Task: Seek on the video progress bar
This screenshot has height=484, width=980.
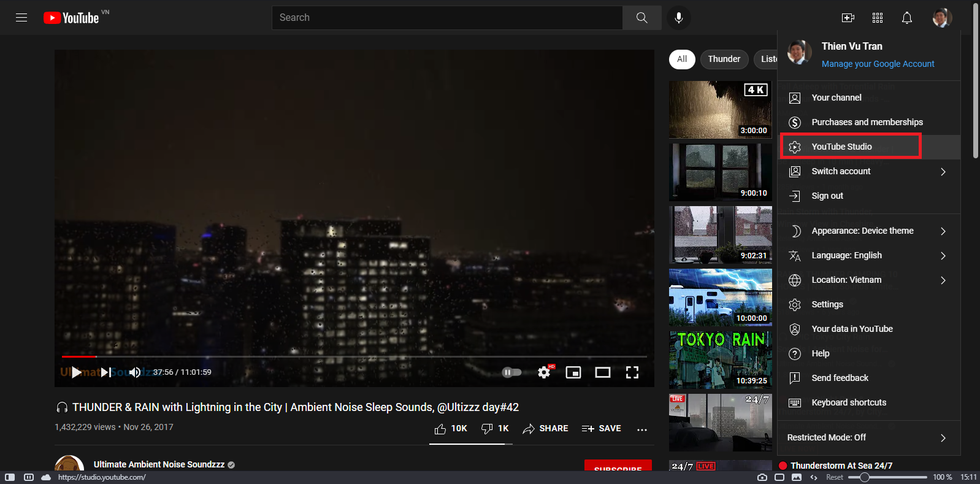Action: [354, 356]
